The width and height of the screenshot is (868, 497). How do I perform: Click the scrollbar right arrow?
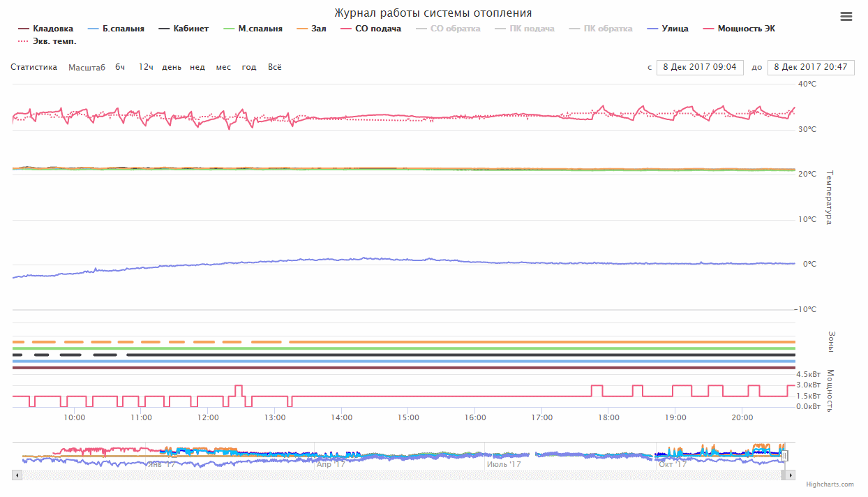(x=791, y=475)
